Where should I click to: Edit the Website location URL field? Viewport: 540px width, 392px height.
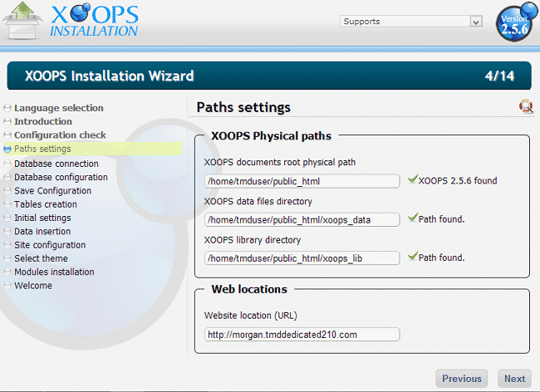pos(302,335)
